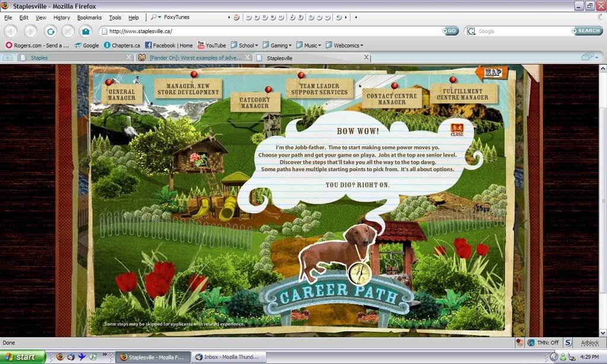Click FoxyTunes pause button
The height and width of the screenshot is (364, 607).
pyautogui.click(x=265, y=17)
